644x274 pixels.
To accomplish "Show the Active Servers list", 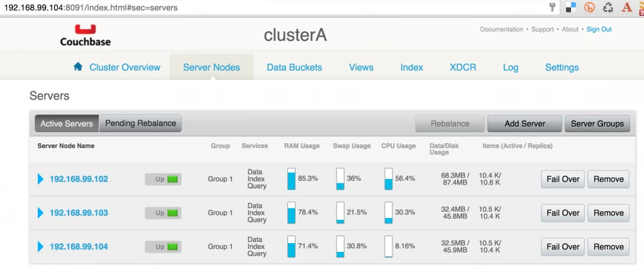I will point(67,123).
